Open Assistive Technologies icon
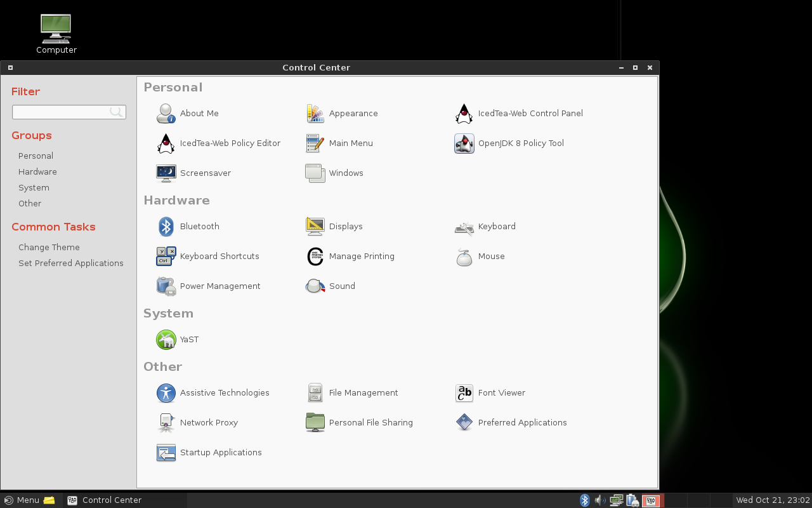The height and width of the screenshot is (508, 812). click(x=166, y=393)
